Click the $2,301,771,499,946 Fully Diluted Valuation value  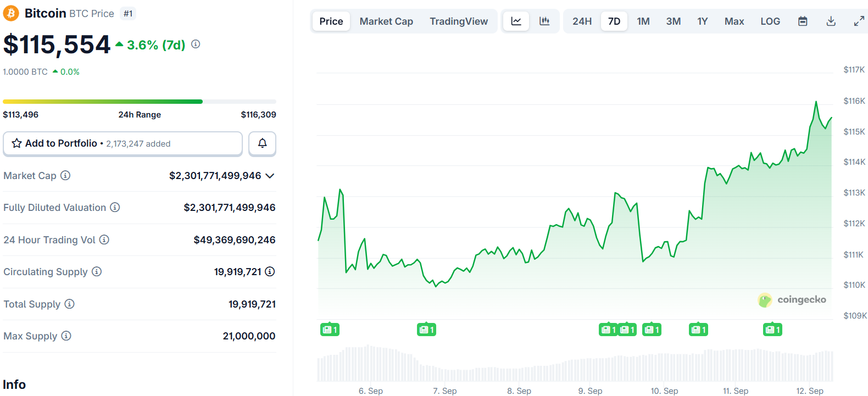(230, 208)
